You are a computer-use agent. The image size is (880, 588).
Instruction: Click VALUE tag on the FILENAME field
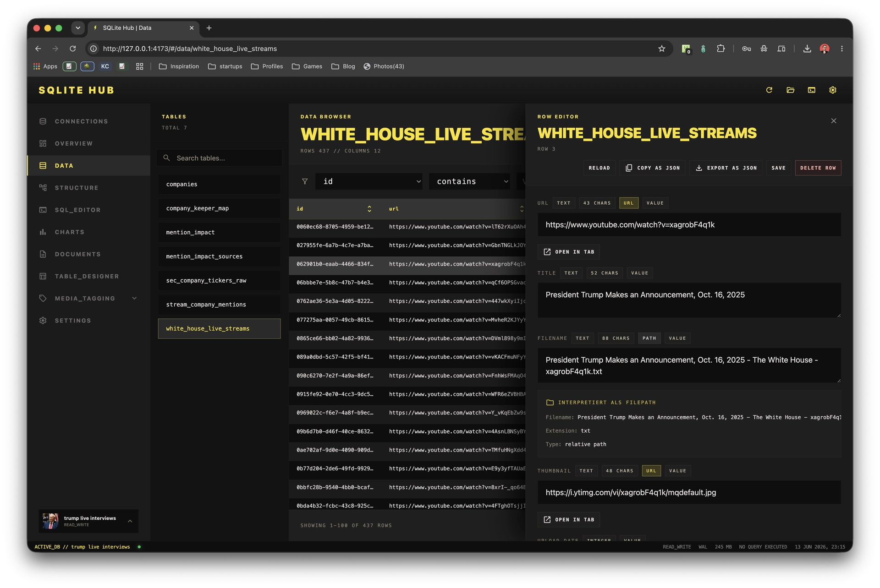pyautogui.click(x=677, y=338)
